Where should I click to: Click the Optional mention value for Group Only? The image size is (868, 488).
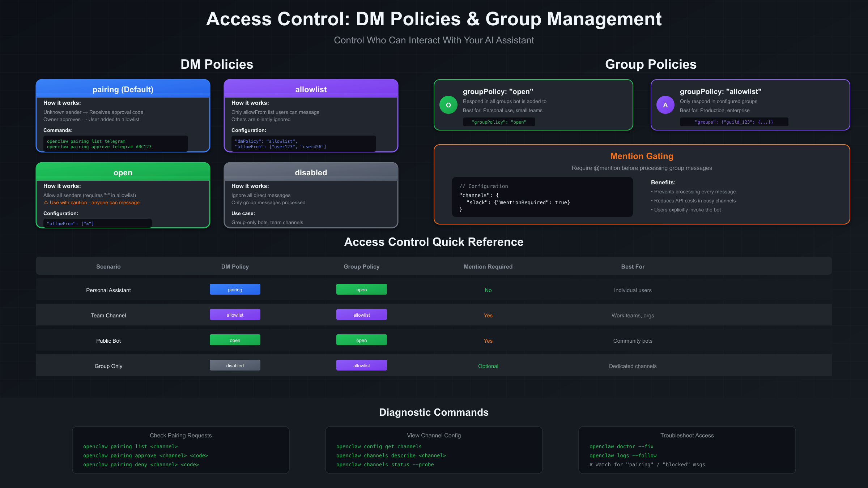(488, 366)
